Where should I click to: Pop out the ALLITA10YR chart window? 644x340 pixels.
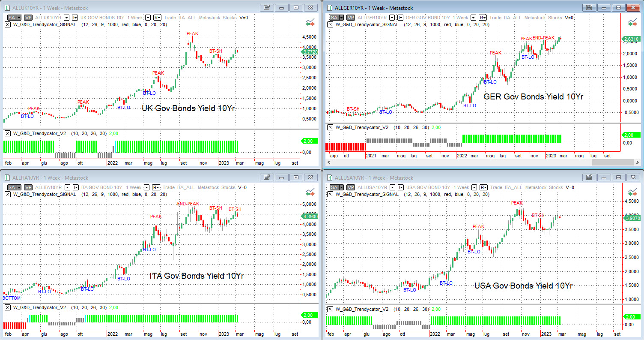pos(266,177)
